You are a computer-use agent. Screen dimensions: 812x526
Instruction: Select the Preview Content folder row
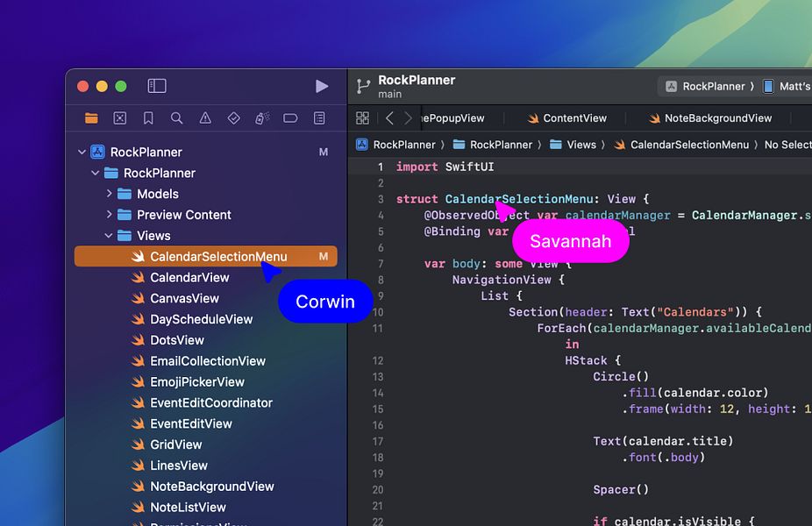point(205,214)
